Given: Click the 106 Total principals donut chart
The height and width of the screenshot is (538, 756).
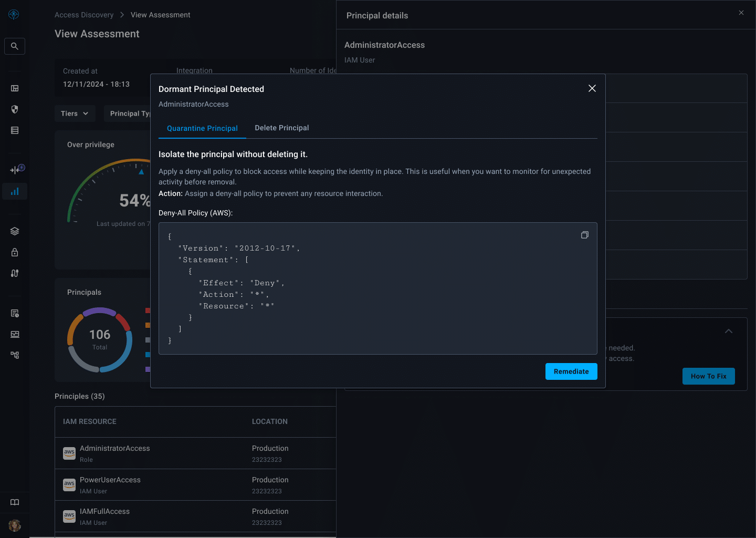Looking at the screenshot, I should (x=100, y=339).
